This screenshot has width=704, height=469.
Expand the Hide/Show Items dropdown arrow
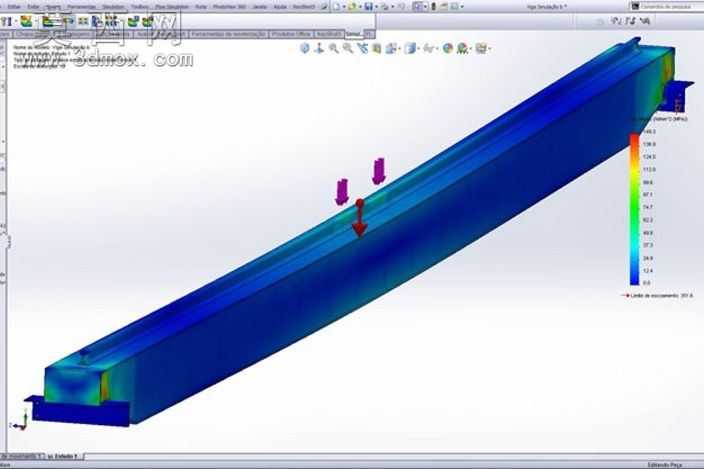pos(437,48)
